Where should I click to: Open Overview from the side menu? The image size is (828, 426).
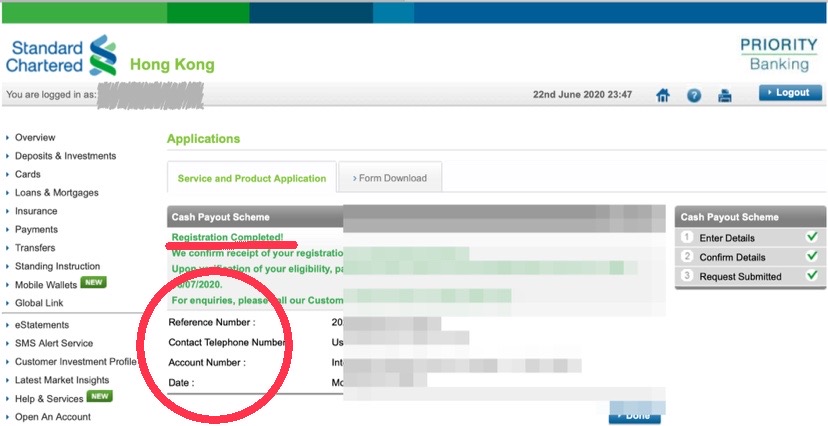pyautogui.click(x=35, y=138)
